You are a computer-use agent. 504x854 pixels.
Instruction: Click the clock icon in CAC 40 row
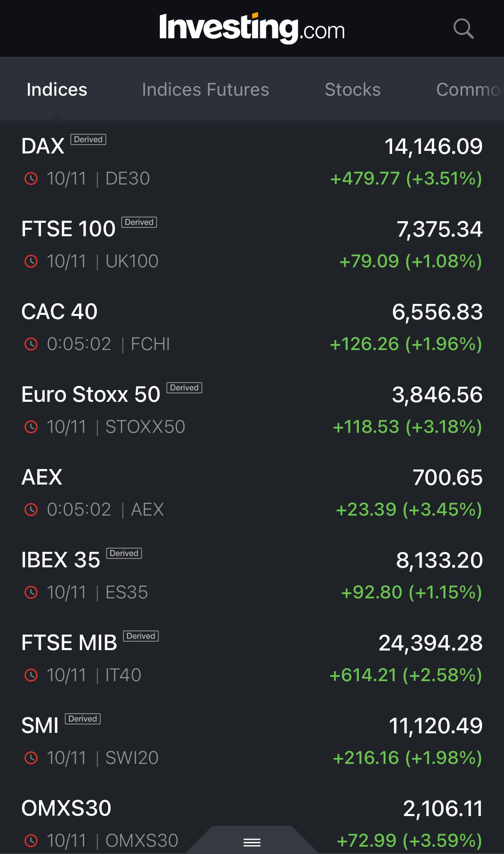point(31,344)
